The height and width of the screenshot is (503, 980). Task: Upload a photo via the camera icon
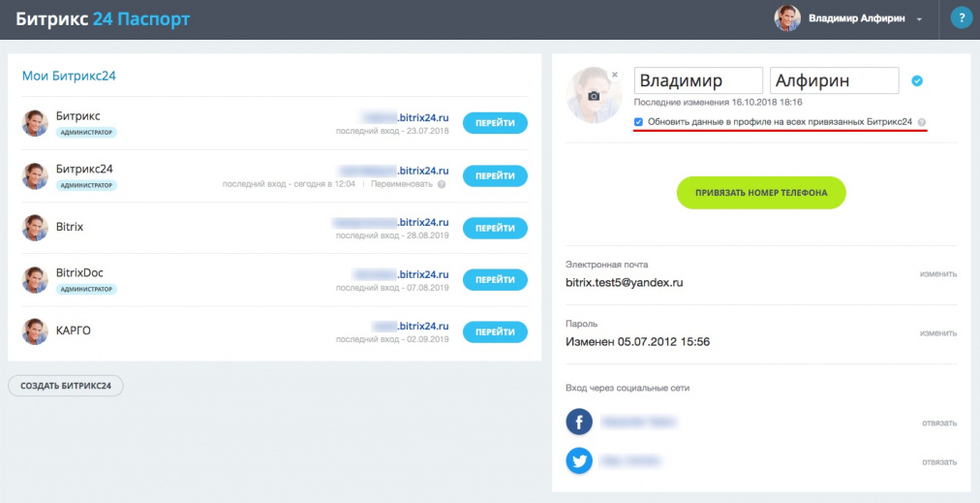(x=594, y=96)
